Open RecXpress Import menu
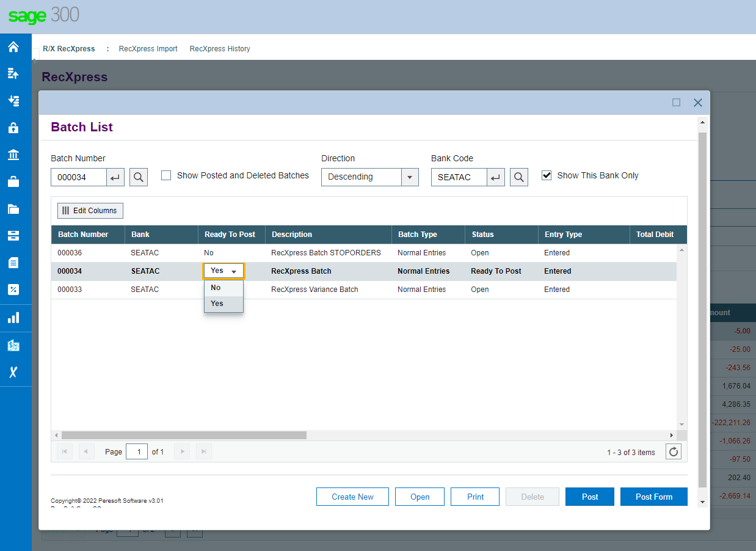This screenshot has width=756, height=551. tap(148, 49)
